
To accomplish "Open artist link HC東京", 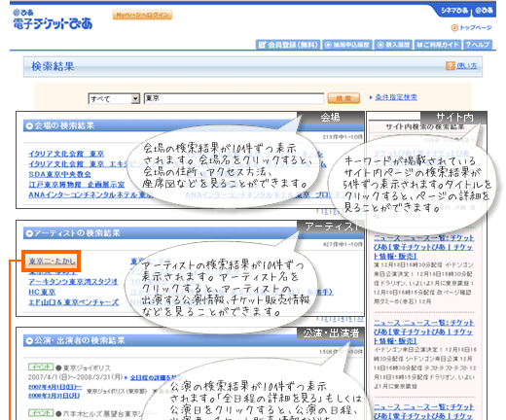I will pos(42,292).
